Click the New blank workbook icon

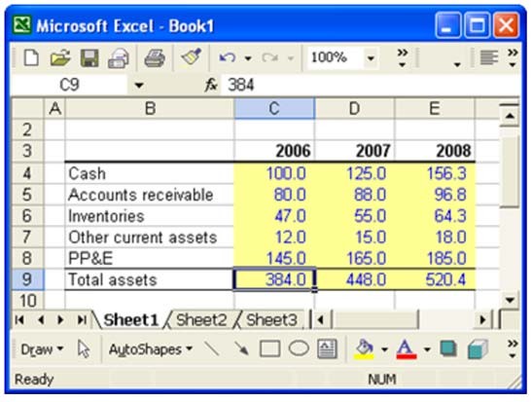point(31,57)
